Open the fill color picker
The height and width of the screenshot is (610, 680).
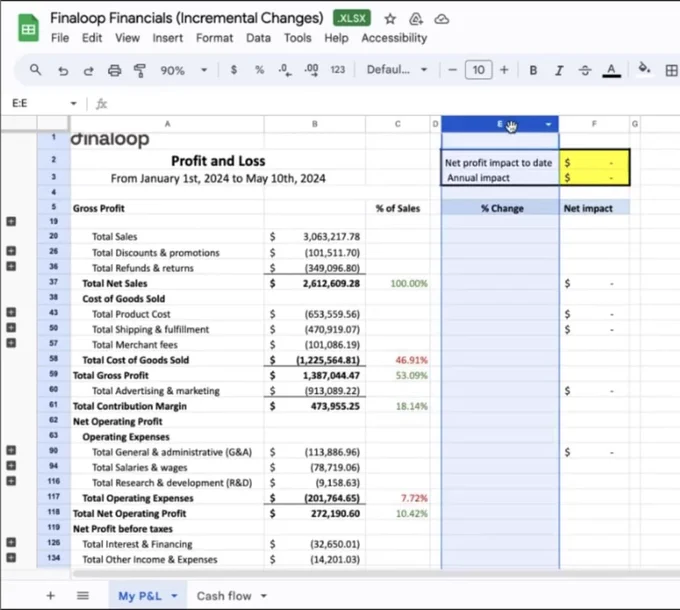pyautogui.click(x=644, y=69)
